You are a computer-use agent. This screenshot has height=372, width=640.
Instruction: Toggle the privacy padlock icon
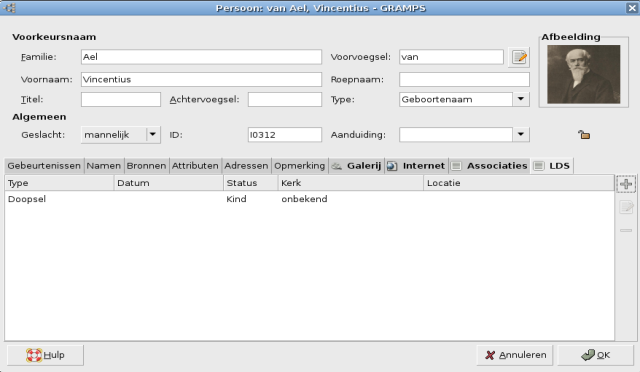point(584,134)
